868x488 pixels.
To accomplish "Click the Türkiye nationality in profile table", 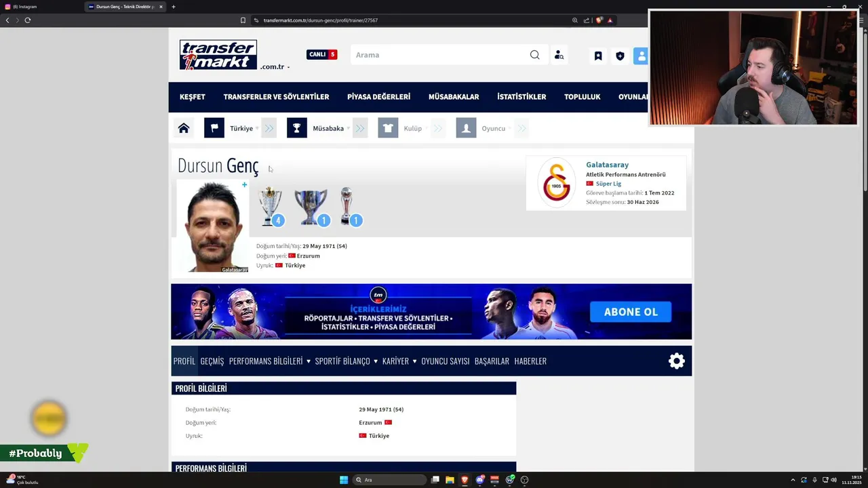I will (378, 436).
